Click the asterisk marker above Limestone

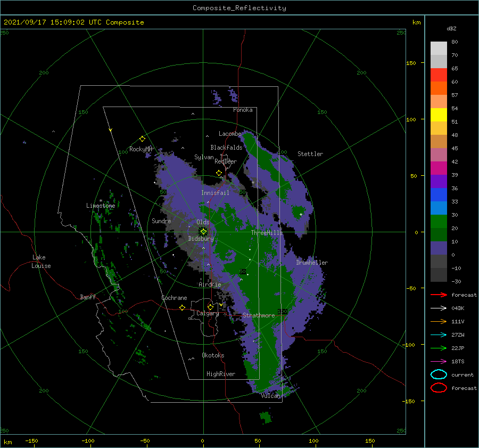[101, 201]
